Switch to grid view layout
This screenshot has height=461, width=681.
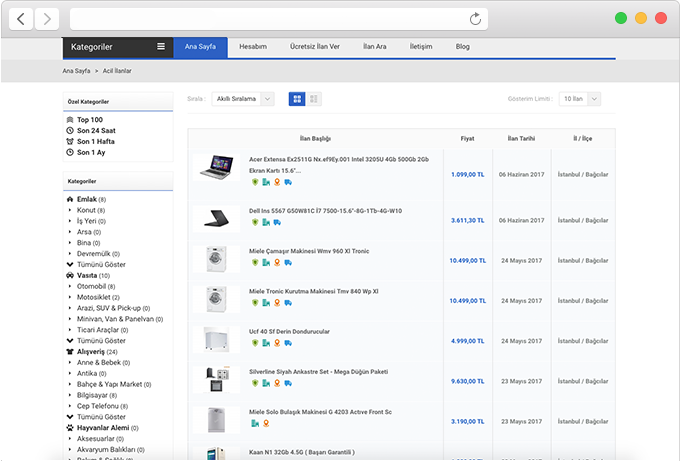[x=297, y=99]
